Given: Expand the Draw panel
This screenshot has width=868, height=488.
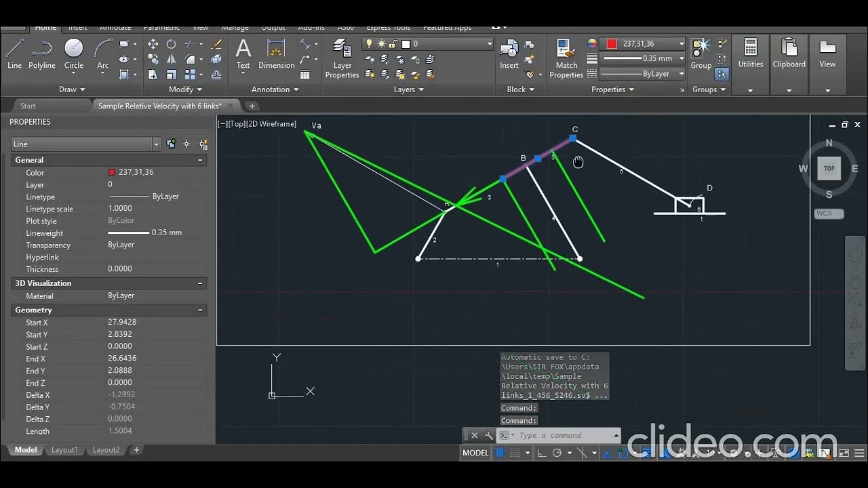Looking at the screenshot, I should [72, 89].
